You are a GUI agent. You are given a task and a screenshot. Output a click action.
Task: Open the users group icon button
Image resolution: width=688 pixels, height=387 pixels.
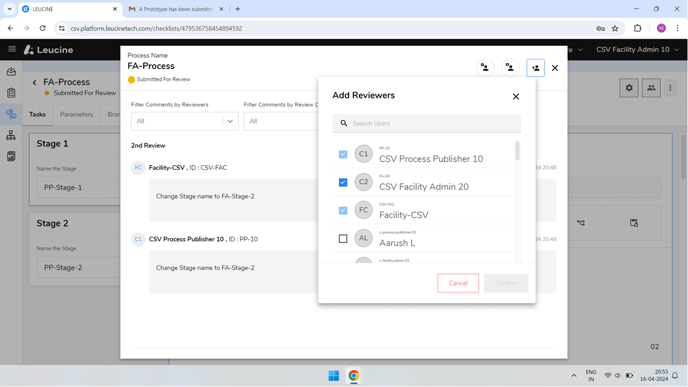click(651, 88)
